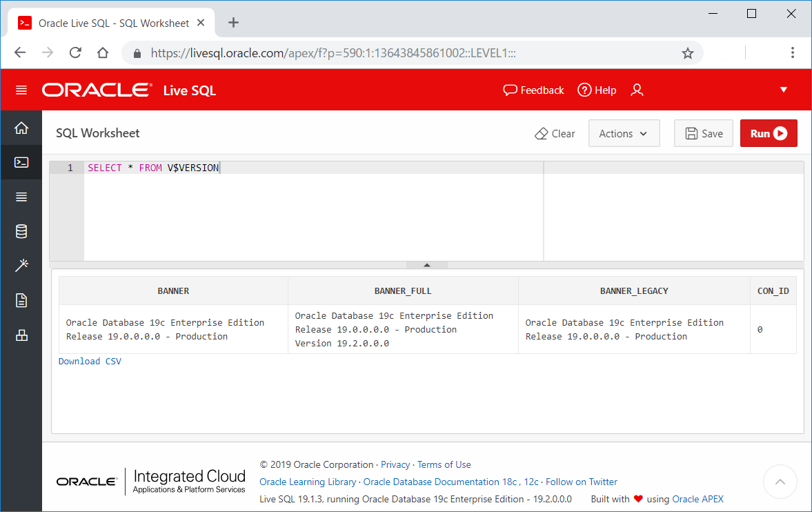Open the red header dropdown arrow
This screenshot has width=812, height=512.
pos(783,90)
